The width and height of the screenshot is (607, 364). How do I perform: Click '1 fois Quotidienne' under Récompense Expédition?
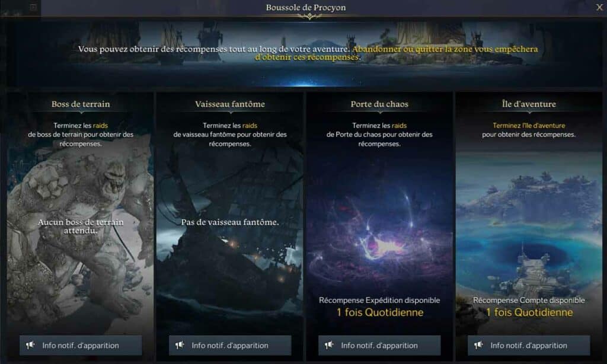tap(380, 312)
